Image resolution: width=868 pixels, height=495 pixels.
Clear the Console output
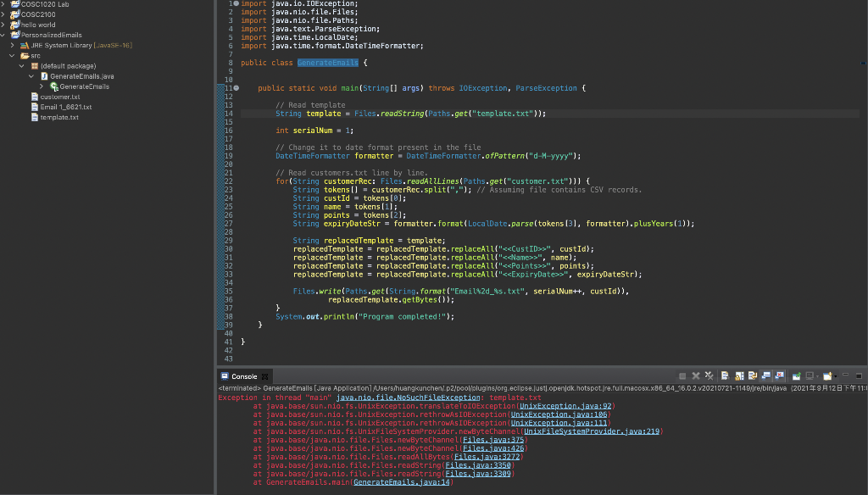(x=724, y=375)
